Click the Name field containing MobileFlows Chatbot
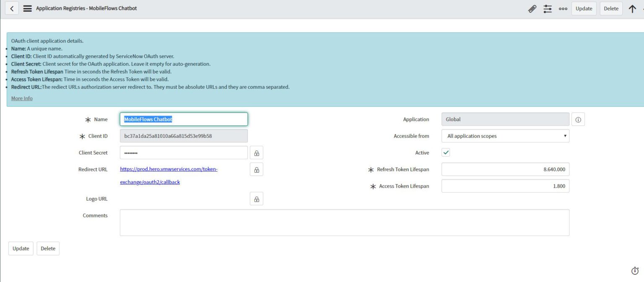 (184, 119)
